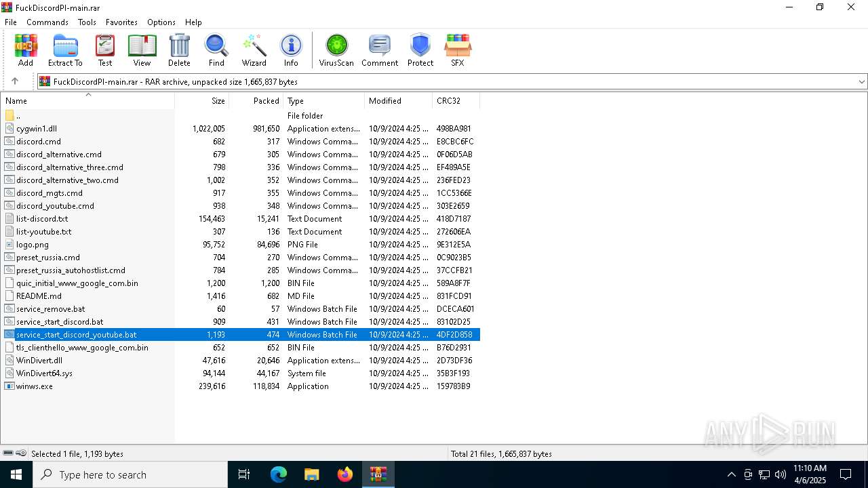This screenshot has height=488, width=868.
Task: Open the File menu
Action: [x=11, y=22]
